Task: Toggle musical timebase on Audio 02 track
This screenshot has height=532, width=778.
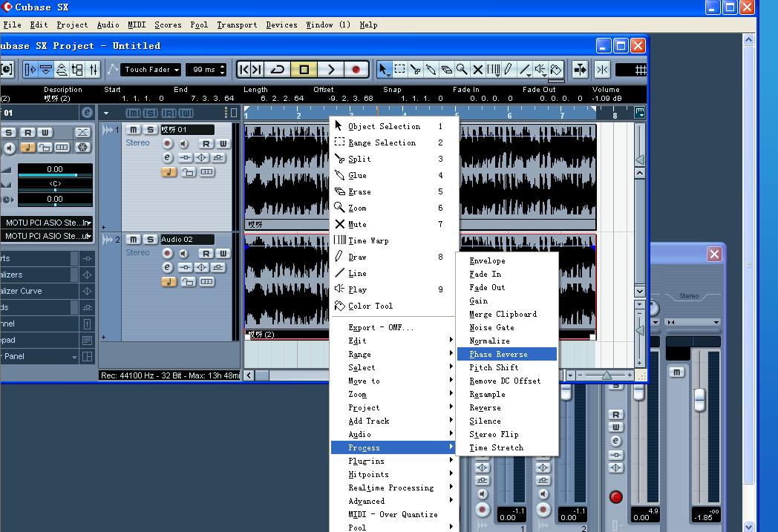Action: point(169,282)
